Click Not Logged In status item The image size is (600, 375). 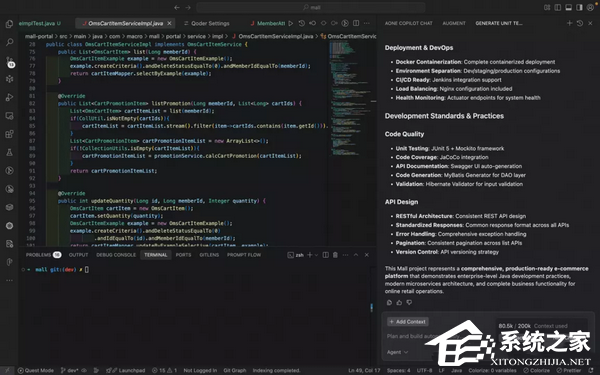click(x=200, y=370)
